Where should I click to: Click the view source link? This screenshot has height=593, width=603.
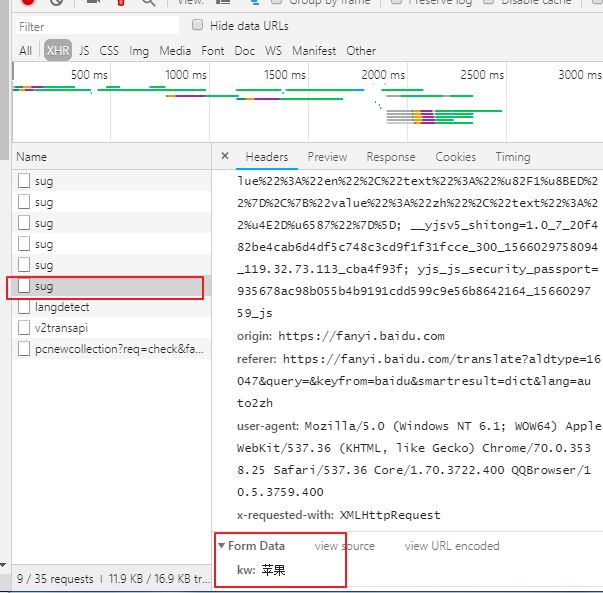(x=345, y=546)
